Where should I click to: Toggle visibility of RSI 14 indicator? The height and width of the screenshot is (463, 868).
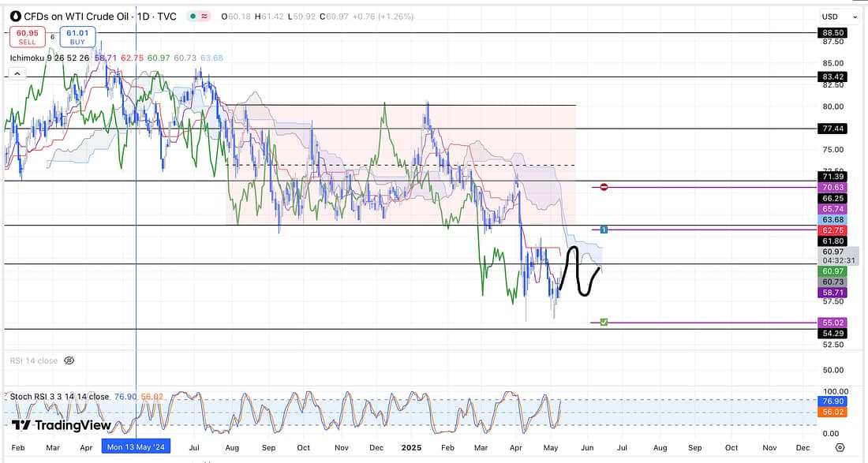tap(69, 360)
